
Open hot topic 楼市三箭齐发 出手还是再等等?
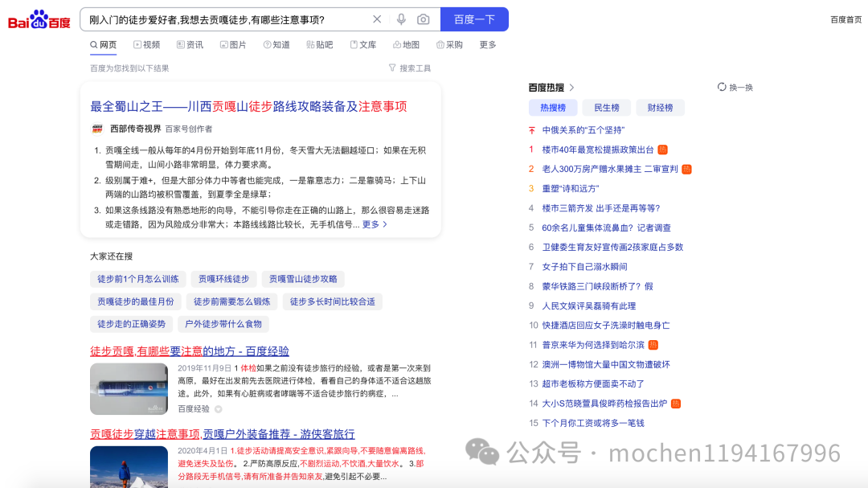[x=601, y=208]
